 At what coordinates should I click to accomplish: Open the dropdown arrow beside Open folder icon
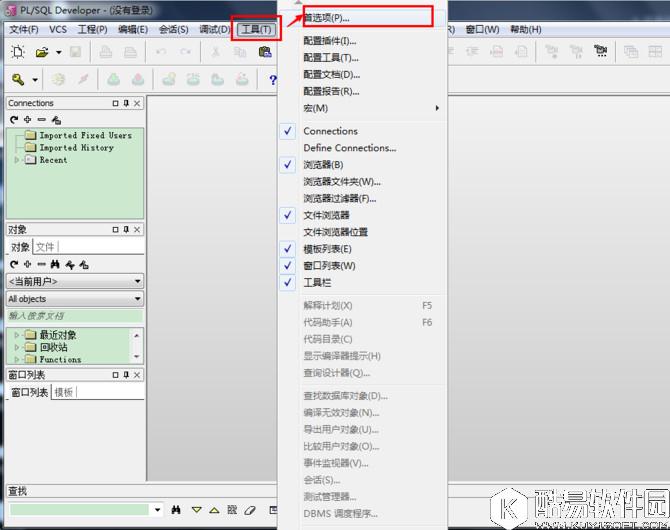tap(59, 52)
